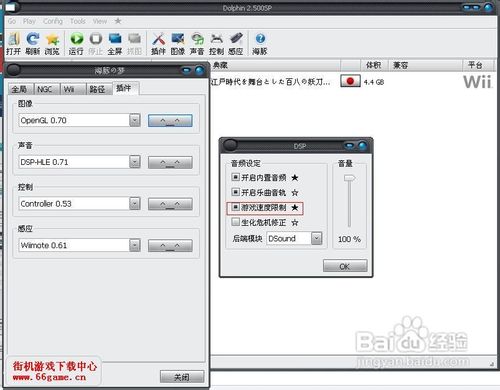Open the View menu
Screen dimensions: 500x390
click(x=100, y=21)
